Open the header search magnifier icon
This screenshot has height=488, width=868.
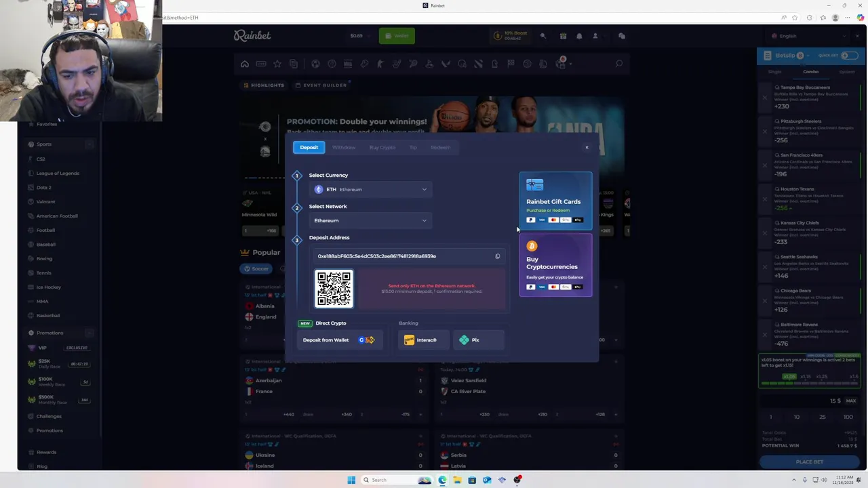[x=542, y=36]
